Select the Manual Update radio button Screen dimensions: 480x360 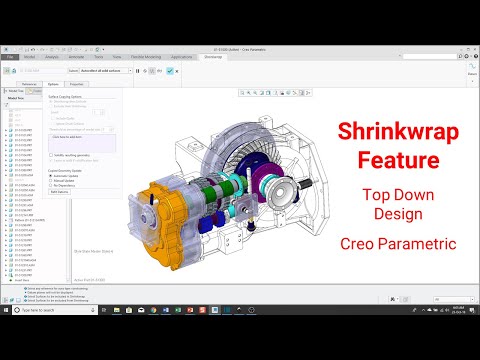pyautogui.click(x=51, y=180)
